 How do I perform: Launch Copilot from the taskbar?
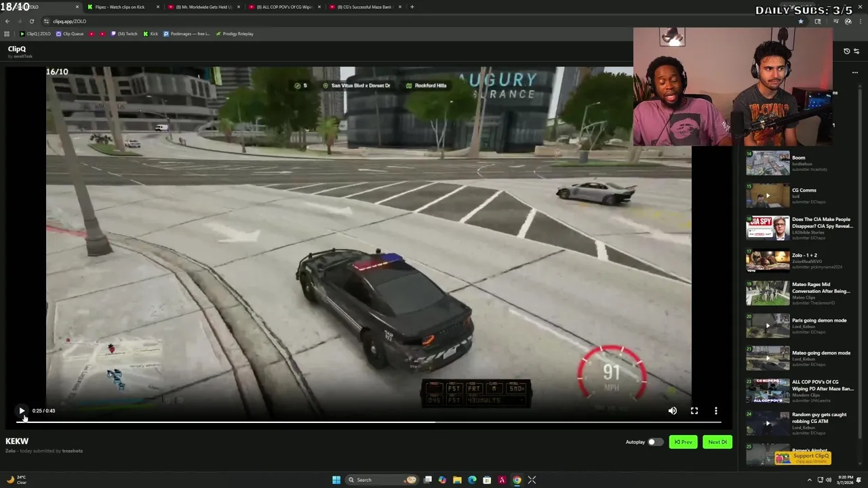442,480
